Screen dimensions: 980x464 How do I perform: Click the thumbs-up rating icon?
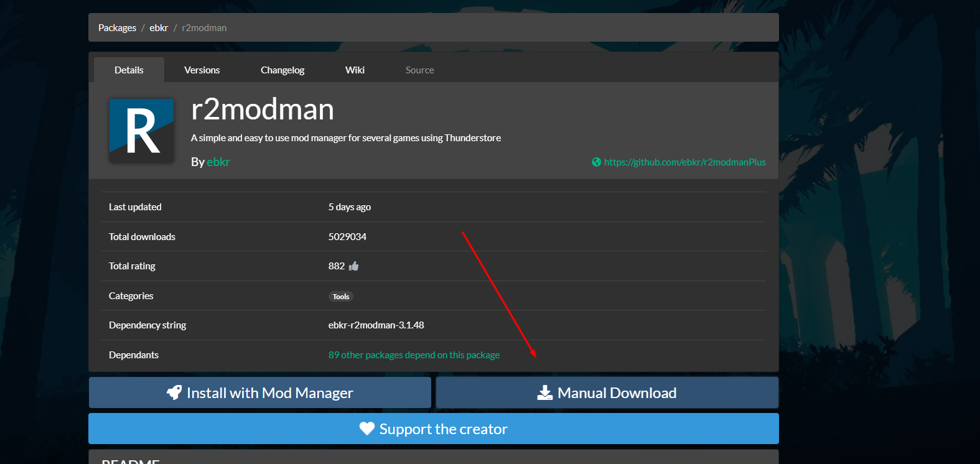(x=354, y=266)
